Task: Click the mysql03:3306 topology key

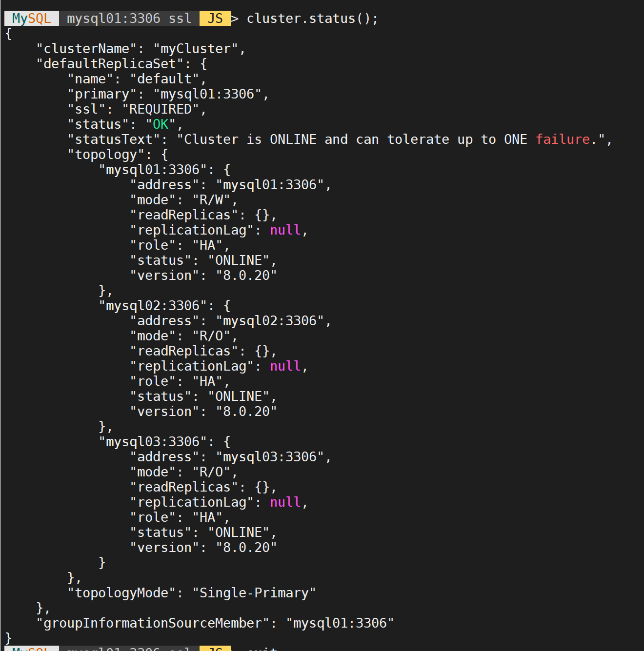Action: [x=153, y=442]
